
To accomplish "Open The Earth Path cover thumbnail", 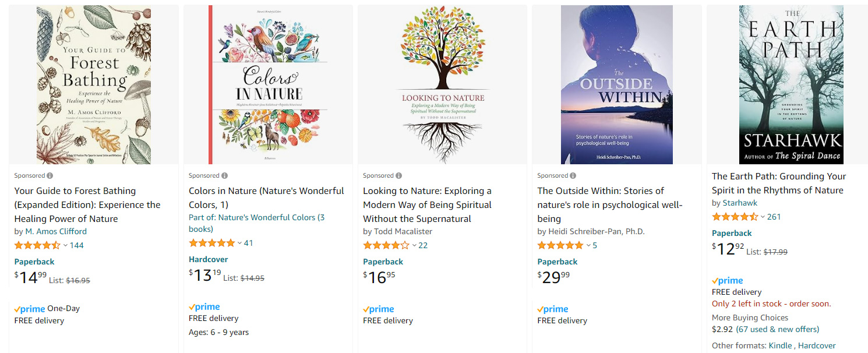I will click(791, 84).
